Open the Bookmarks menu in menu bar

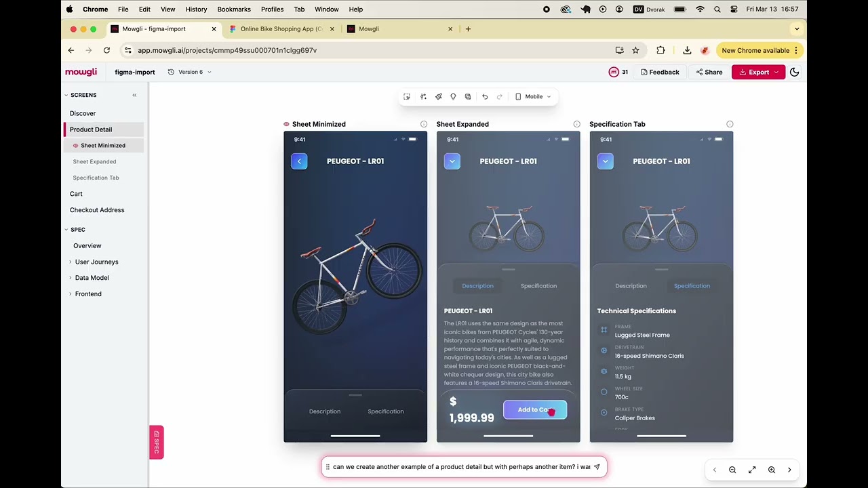234,9
